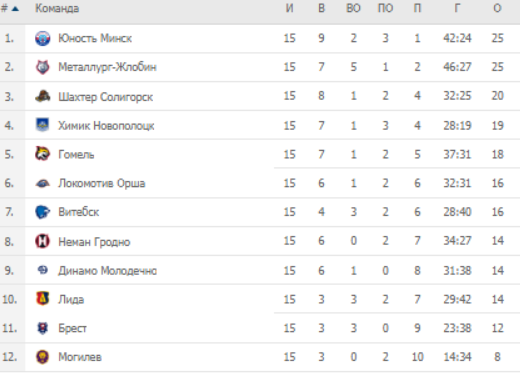
Task: Sort by the ПО column header
Action: [385, 8]
